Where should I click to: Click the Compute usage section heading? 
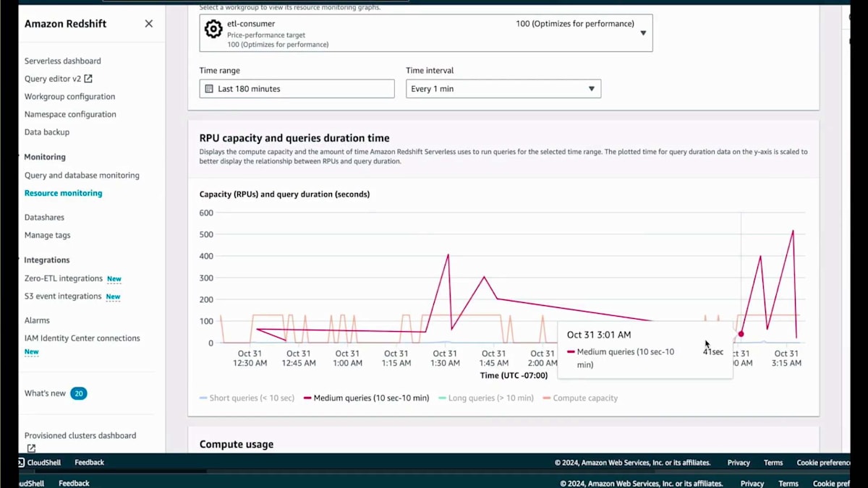[x=237, y=444]
